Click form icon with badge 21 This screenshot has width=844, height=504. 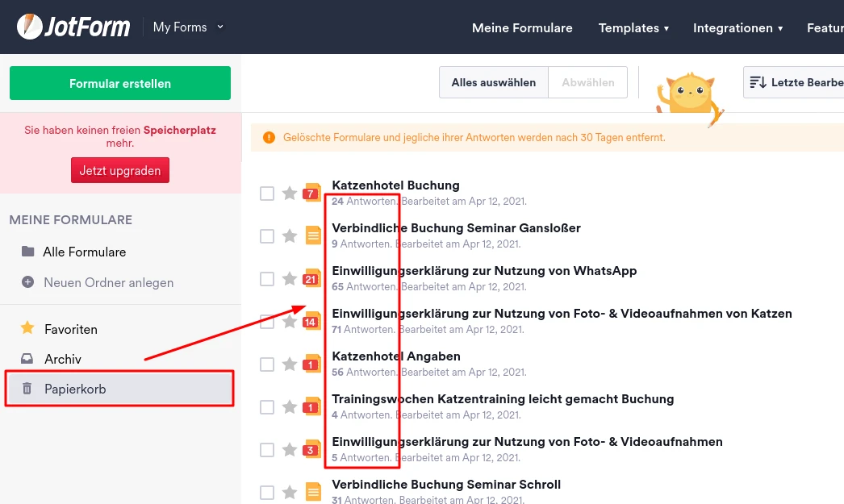(x=312, y=278)
